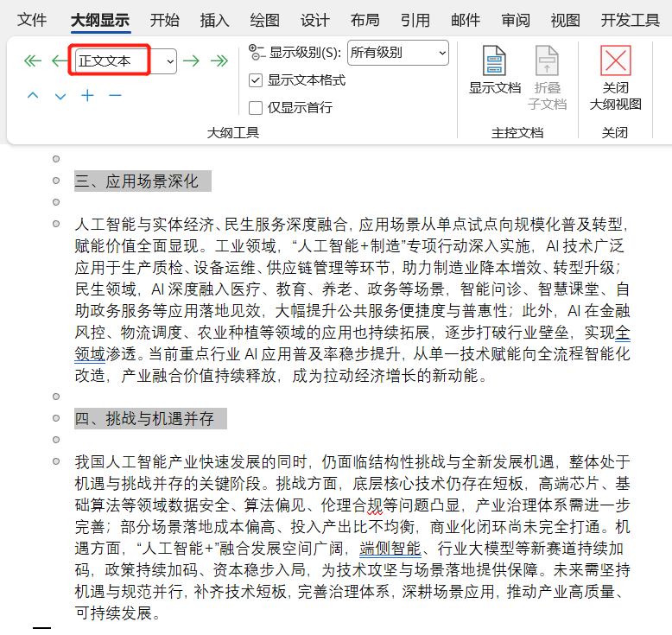Collapse the section with the minus icon
Image resolution: width=672 pixels, height=635 pixels.
click(x=115, y=95)
